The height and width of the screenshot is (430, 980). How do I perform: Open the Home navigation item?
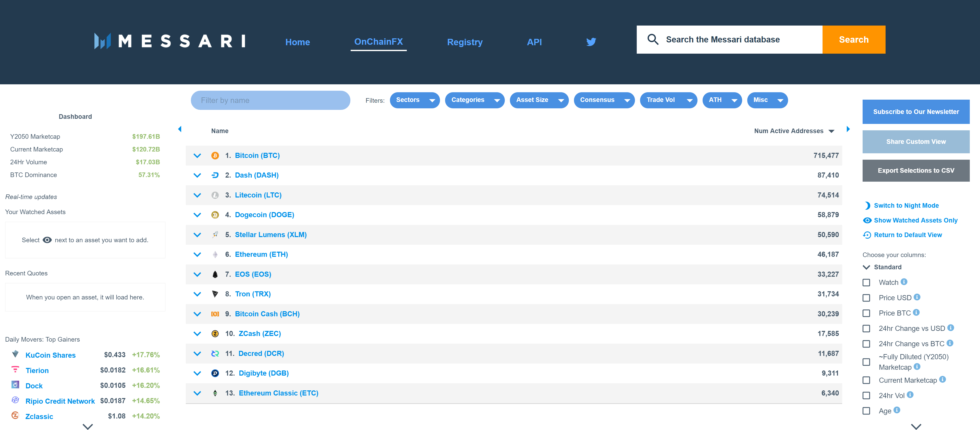pyautogui.click(x=298, y=42)
